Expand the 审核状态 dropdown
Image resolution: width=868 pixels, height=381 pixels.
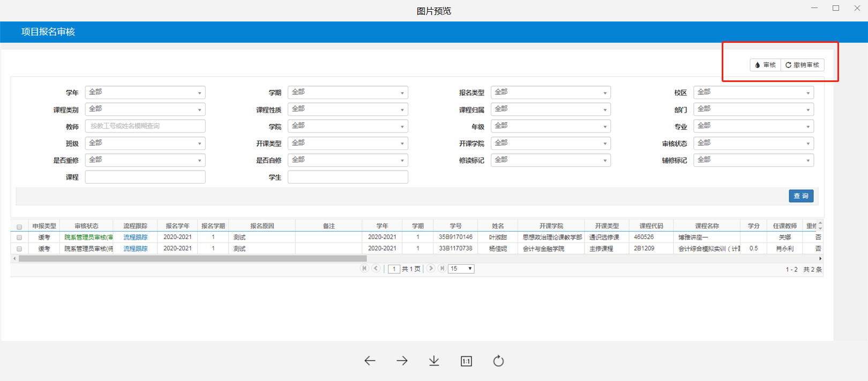(x=753, y=144)
